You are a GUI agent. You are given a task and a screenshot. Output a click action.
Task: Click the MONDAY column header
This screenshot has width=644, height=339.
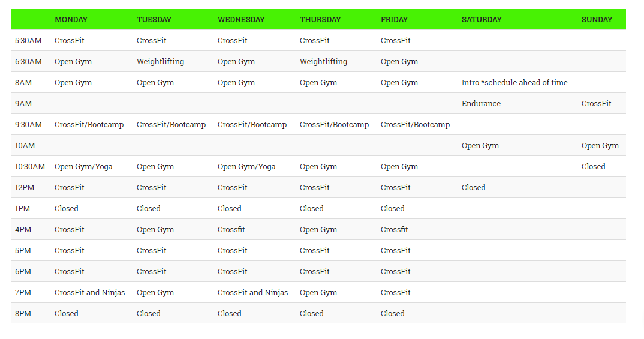click(x=71, y=19)
